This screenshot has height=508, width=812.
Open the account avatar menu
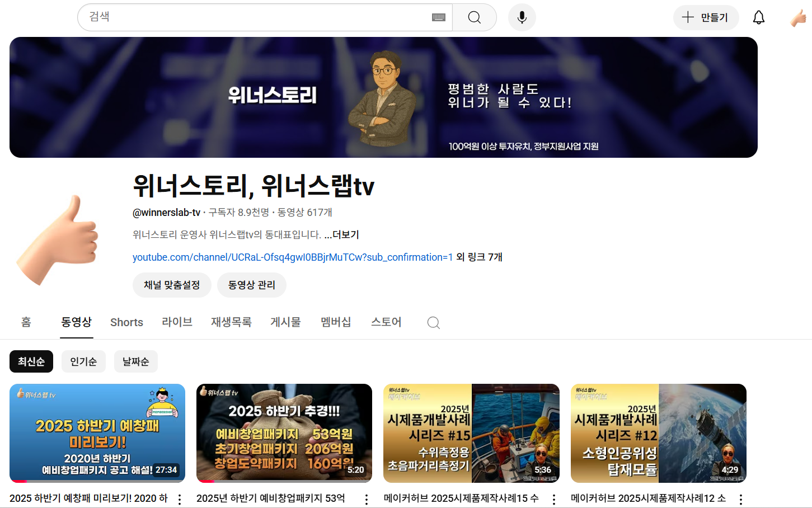(799, 17)
